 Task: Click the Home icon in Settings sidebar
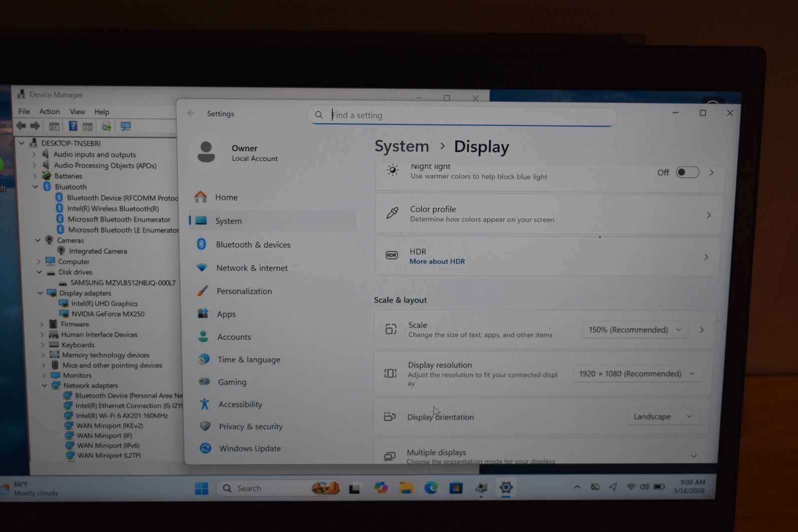[201, 197]
